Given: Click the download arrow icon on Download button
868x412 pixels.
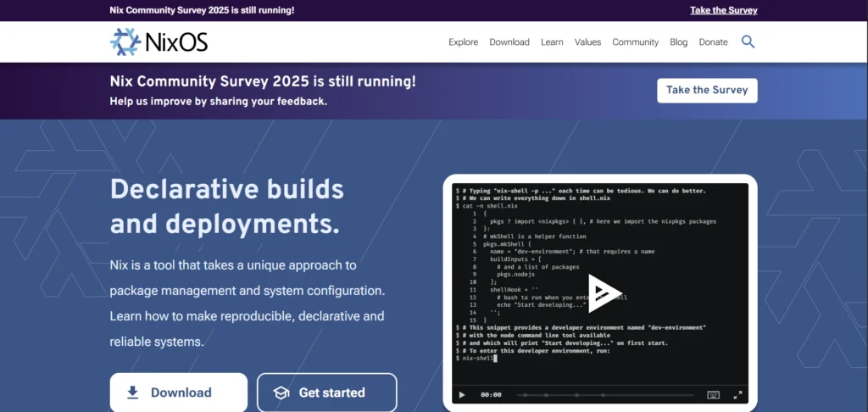Looking at the screenshot, I should click(132, 393).
